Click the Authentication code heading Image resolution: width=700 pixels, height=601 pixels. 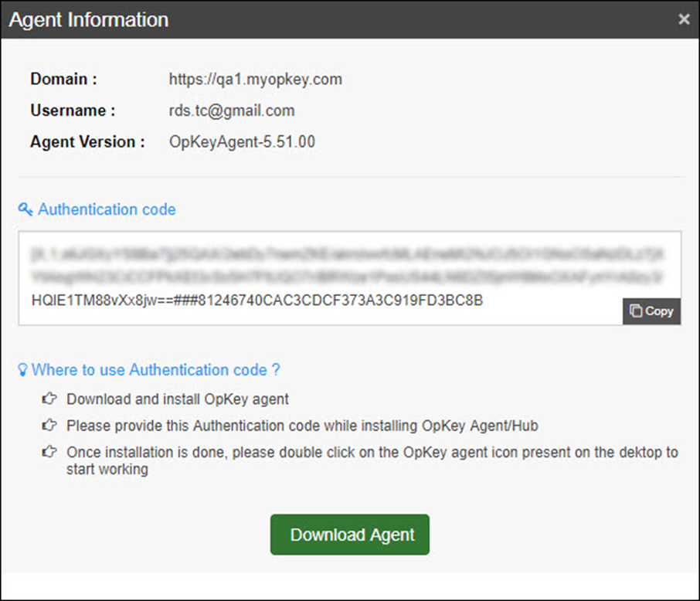pyautogui.click(x=107, y=209)
